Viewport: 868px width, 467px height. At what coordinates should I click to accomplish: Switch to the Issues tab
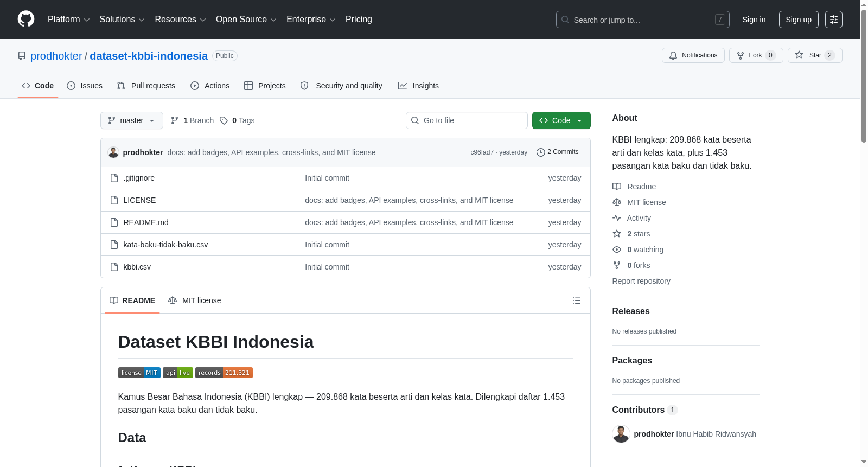click(x=85, y=86)
